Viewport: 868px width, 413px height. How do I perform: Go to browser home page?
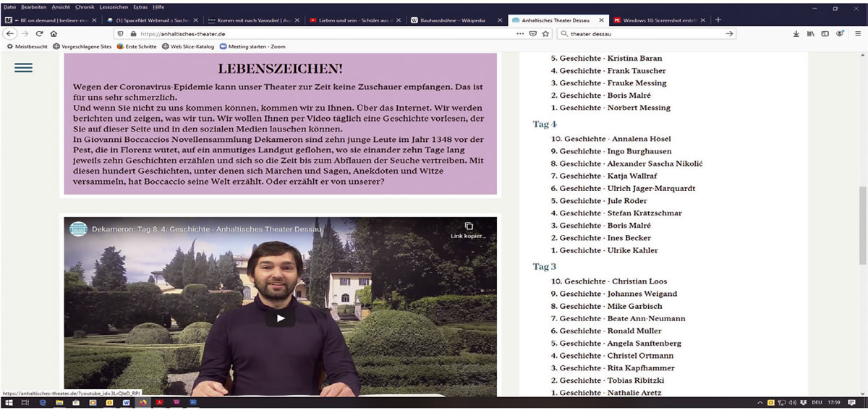pyautogui.click(x=54, y=33)
